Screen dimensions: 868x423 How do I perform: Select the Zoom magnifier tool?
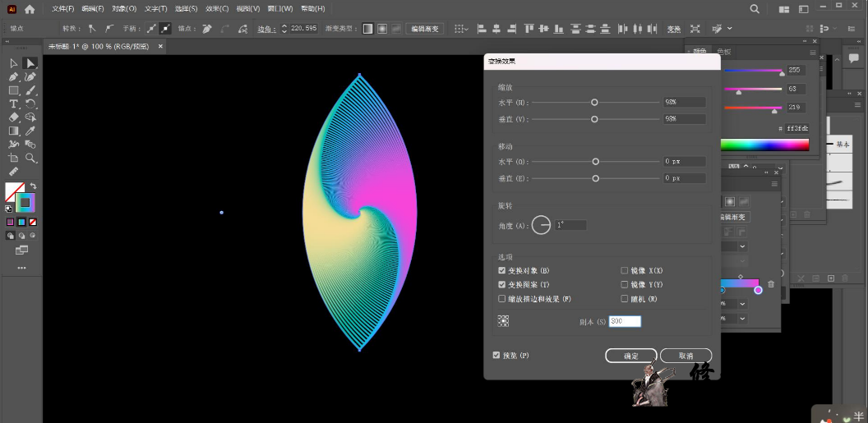tap(30, 158)
